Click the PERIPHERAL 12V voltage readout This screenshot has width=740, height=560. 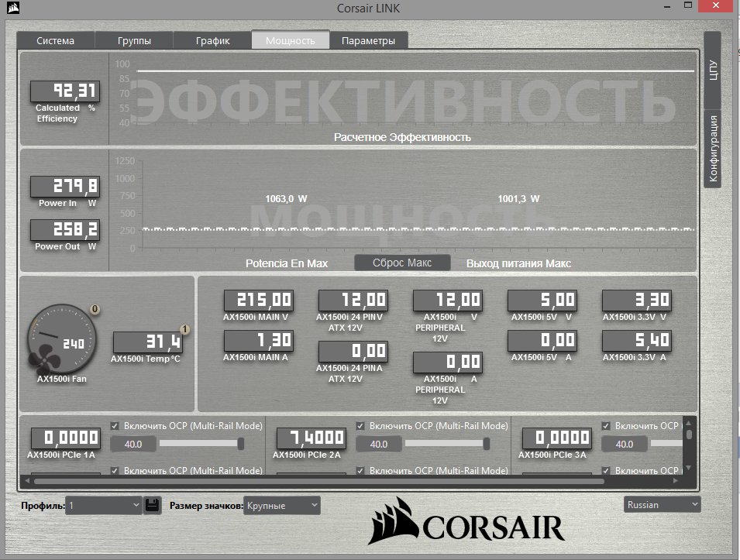[447, 300]
